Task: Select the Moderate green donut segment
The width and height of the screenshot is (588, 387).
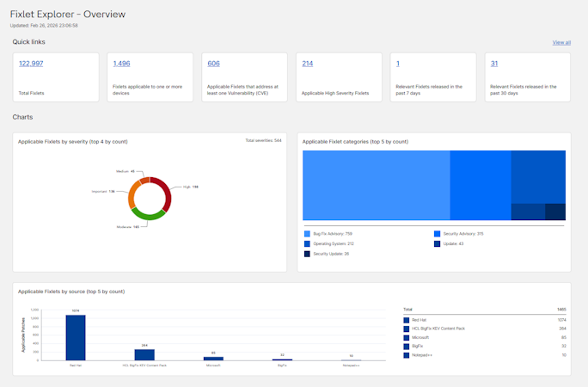Action: point(149,216)
